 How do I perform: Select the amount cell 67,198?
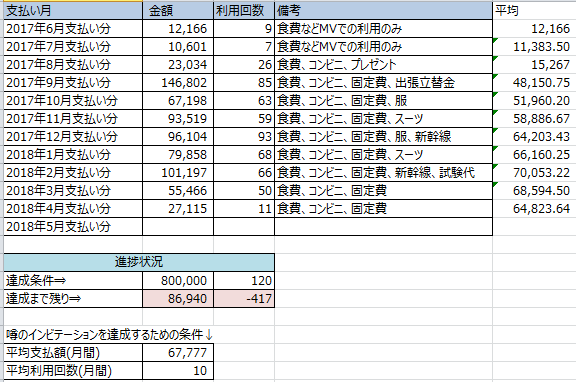178,101
